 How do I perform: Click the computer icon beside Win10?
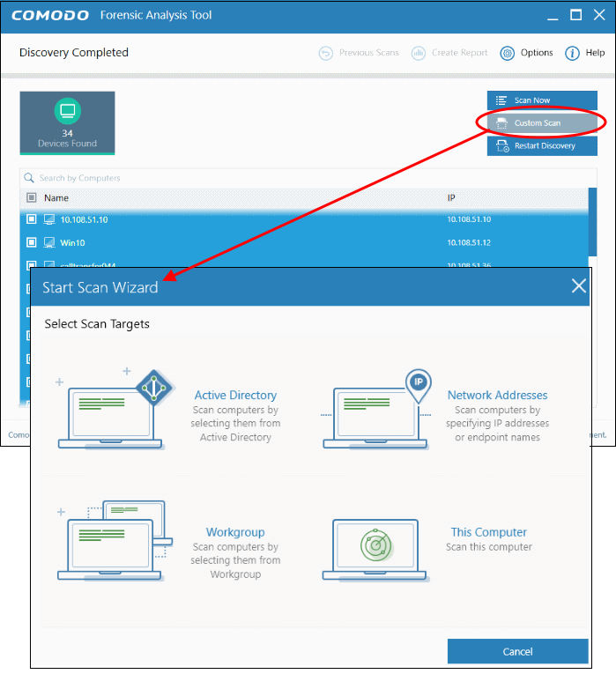point(49,243)
